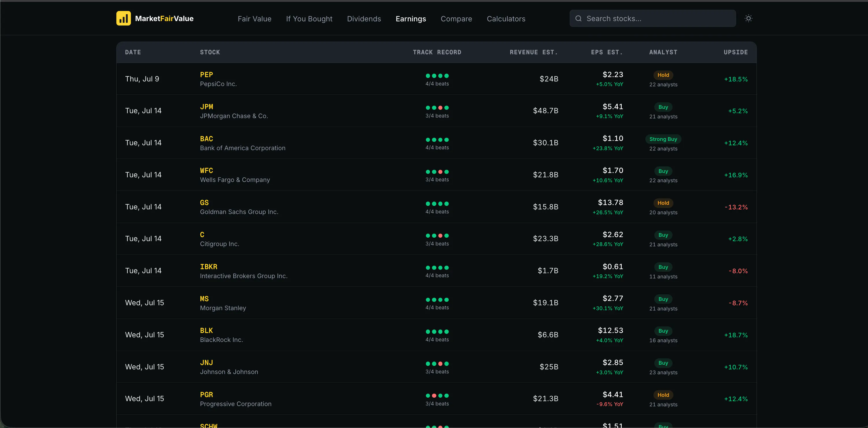The height and width of the screenshot is (428, 868).
Task: Click the $6.6B revenue estimate for BlackRock
Action: 548,335
